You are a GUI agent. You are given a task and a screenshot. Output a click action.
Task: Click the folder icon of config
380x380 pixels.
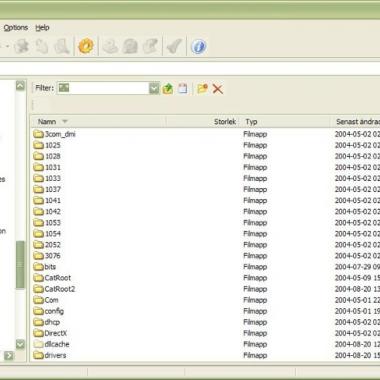click(x=39, y=311)
